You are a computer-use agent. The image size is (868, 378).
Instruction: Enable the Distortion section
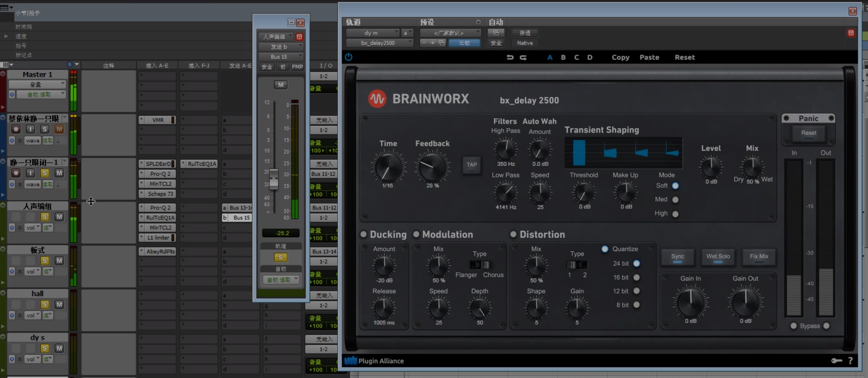514,234
